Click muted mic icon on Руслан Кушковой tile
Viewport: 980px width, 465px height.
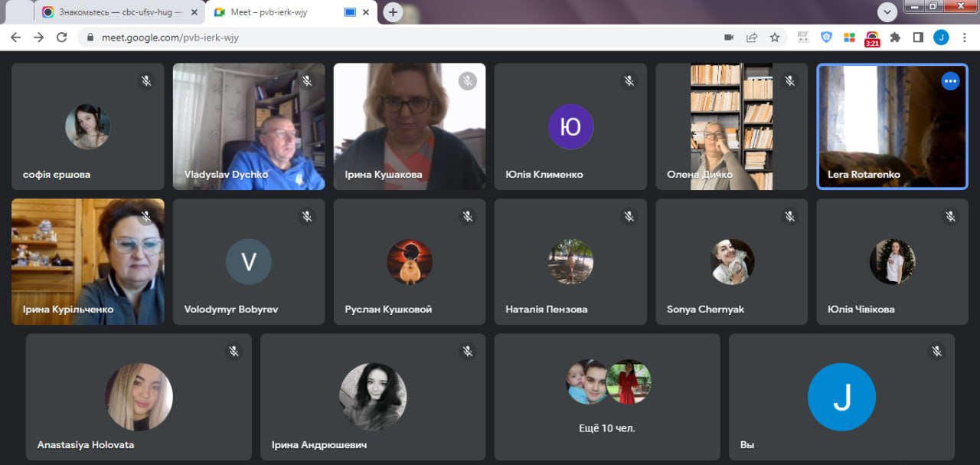(x=468, y=217)
